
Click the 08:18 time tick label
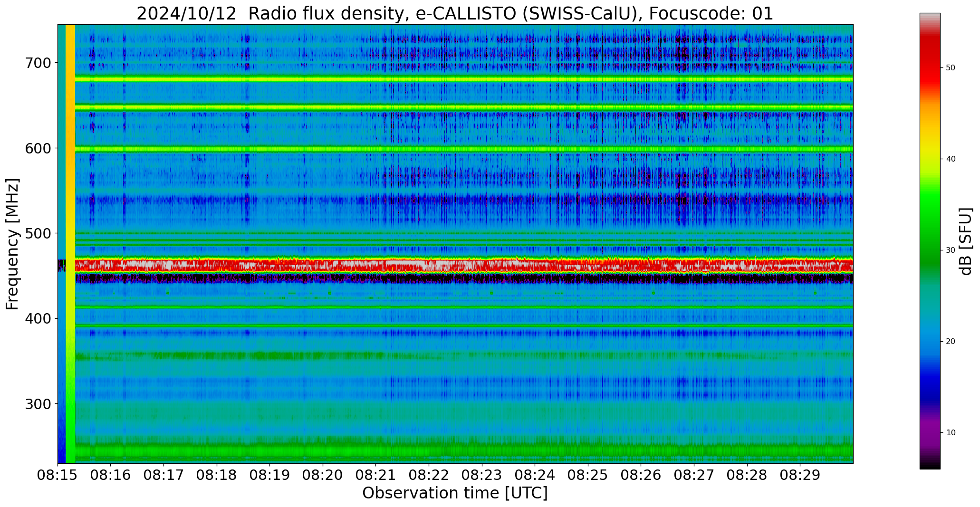(217, 476)
